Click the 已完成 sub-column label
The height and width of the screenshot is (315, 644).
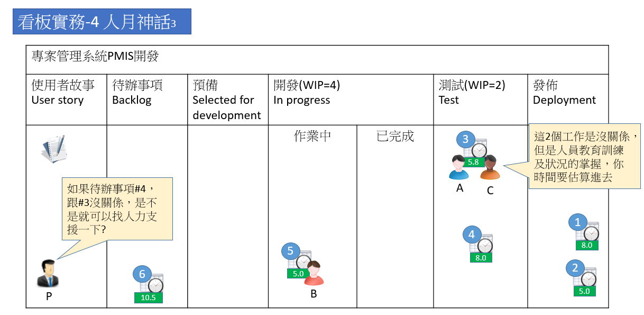[x=395, y=136]
